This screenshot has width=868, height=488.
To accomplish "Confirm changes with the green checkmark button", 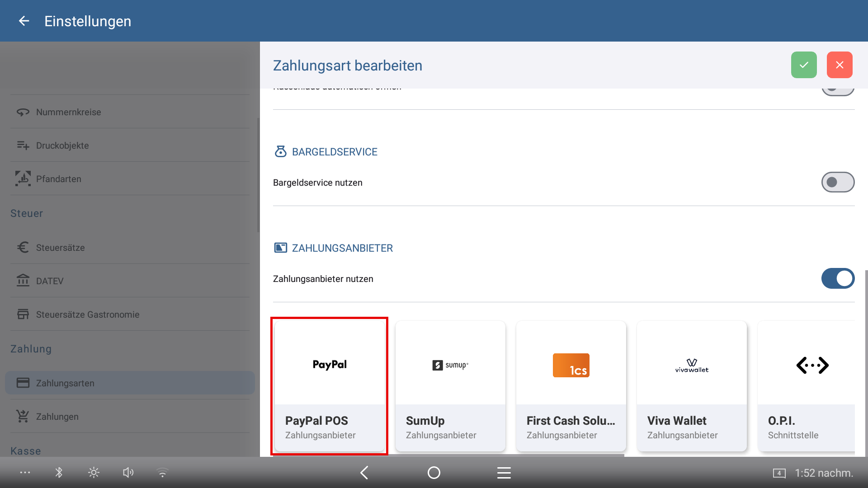I will (804, 65).
